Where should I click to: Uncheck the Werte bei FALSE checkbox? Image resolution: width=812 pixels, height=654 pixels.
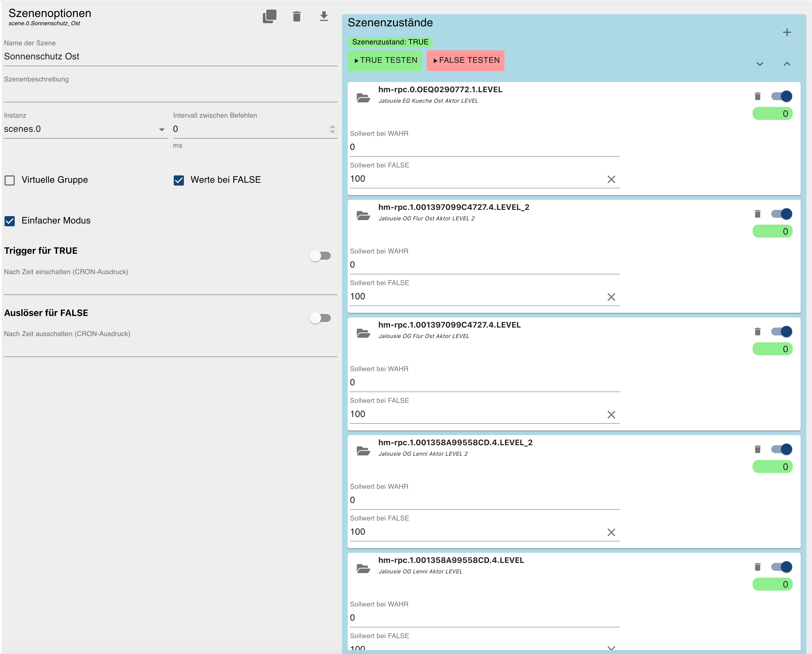[x=179, y=180]
